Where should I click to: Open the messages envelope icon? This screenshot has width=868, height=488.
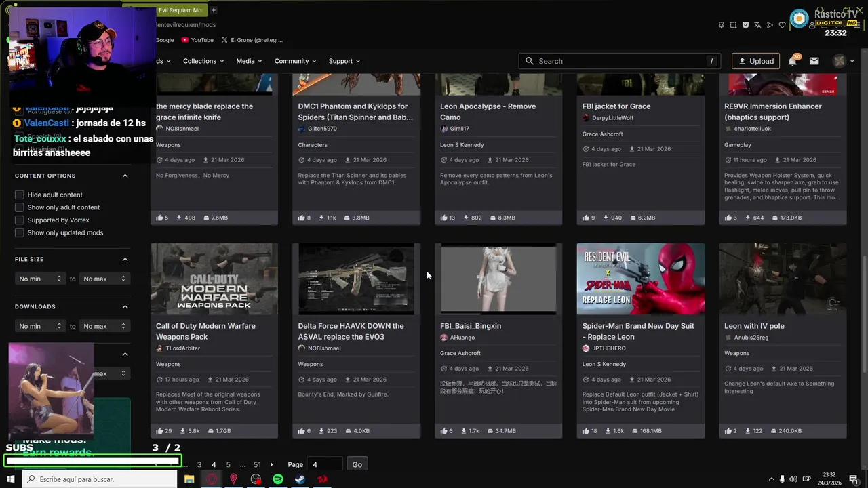point(814,61)
